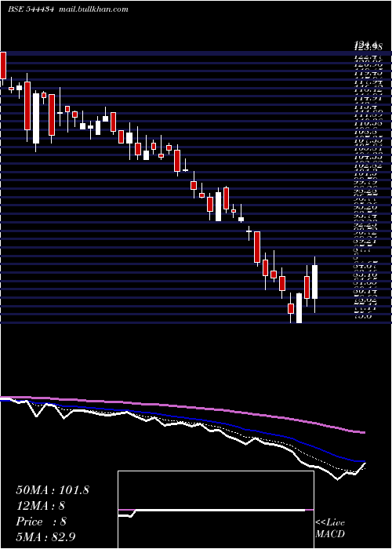
Task: Select the Price : 8 readout
Action: pos(42,522)
